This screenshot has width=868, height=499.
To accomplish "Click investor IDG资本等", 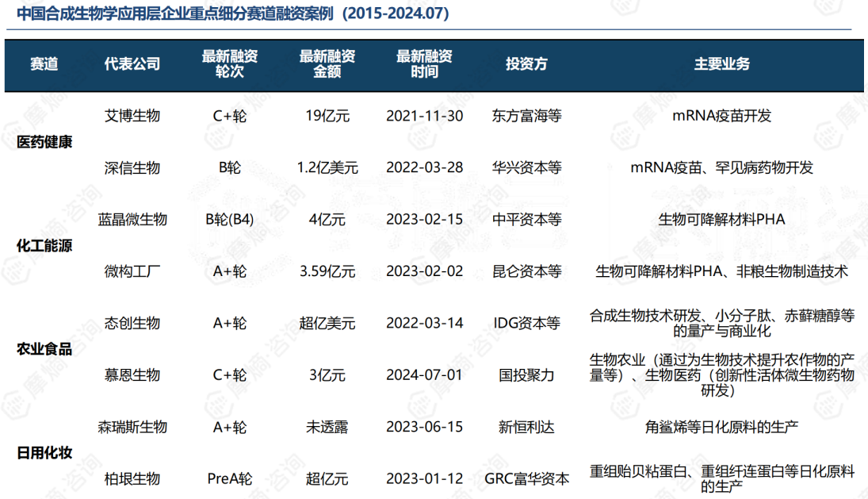I will coord(526,323).
